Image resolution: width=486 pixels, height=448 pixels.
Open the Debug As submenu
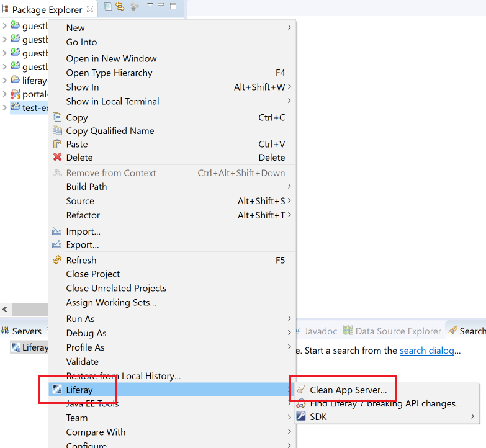pyautogui.click(x=172, y=333)
